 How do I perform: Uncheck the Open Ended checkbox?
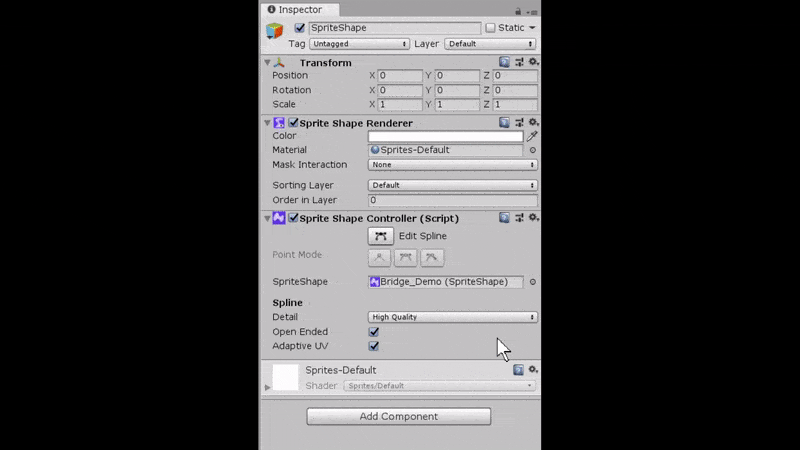374,332
